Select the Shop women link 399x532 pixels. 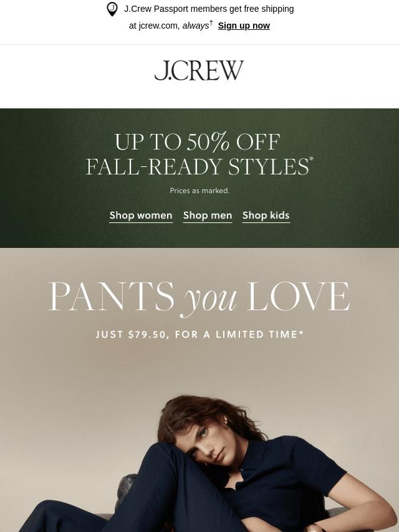click(x=141, y=216)
